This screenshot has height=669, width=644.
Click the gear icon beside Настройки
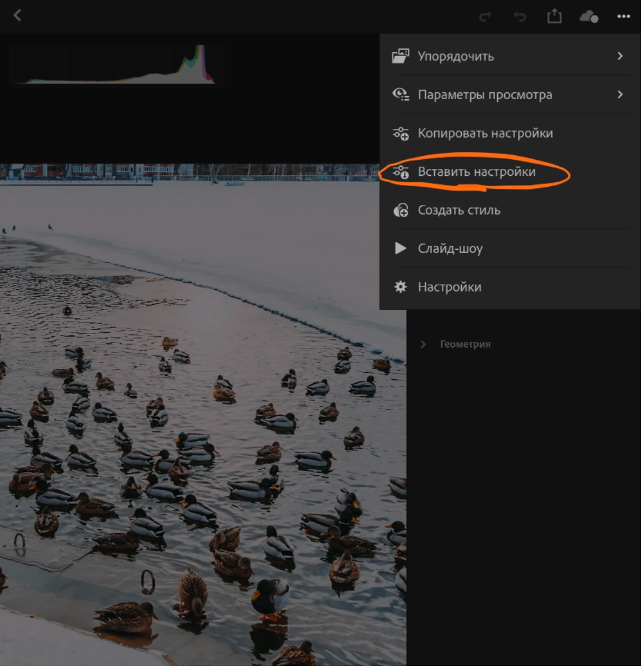pyautogui.click(x=400, y=287)
